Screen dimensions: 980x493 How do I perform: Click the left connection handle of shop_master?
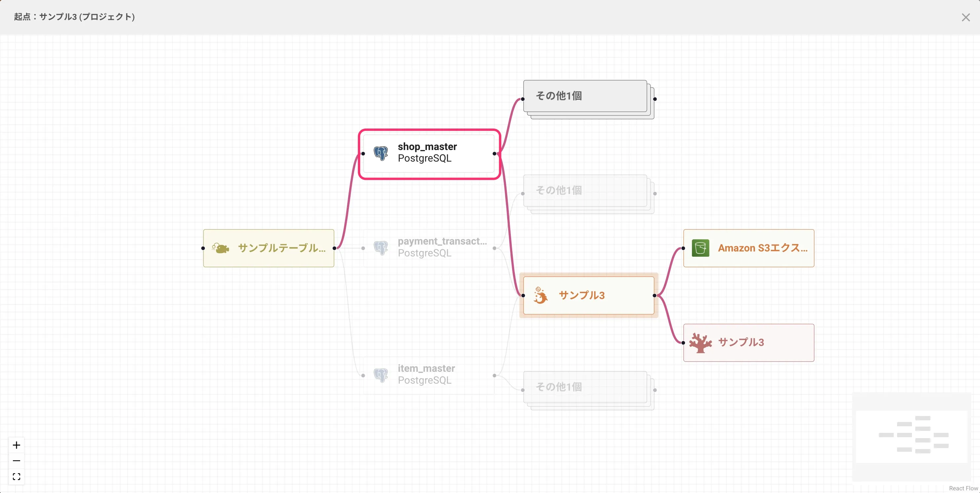coord(363,154)
